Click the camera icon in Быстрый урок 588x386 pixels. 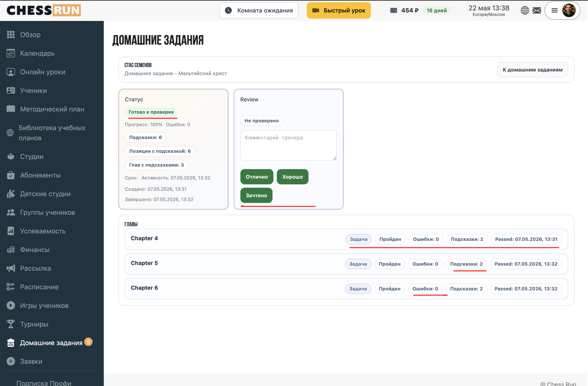coord(316,10)
